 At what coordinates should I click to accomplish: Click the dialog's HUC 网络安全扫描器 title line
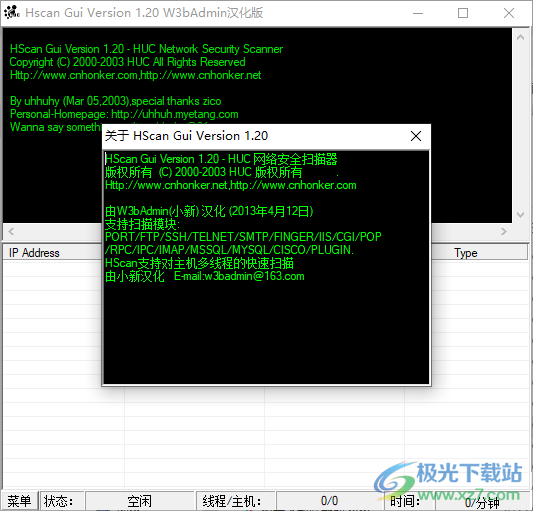[x=221, y=159]
